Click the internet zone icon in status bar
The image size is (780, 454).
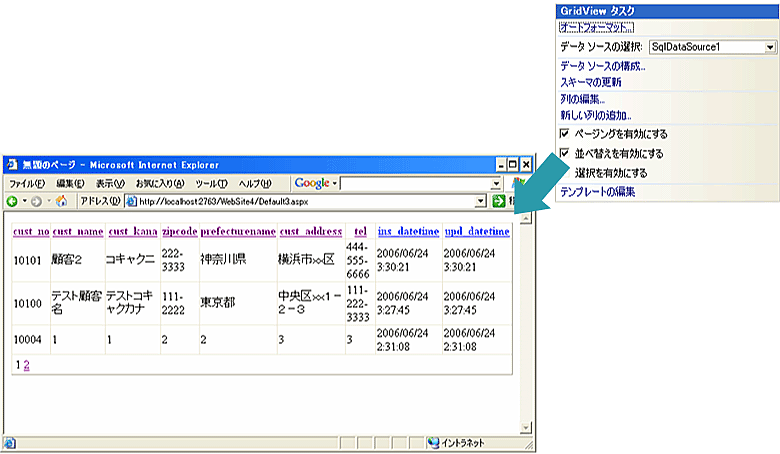(x=433, y=442)
